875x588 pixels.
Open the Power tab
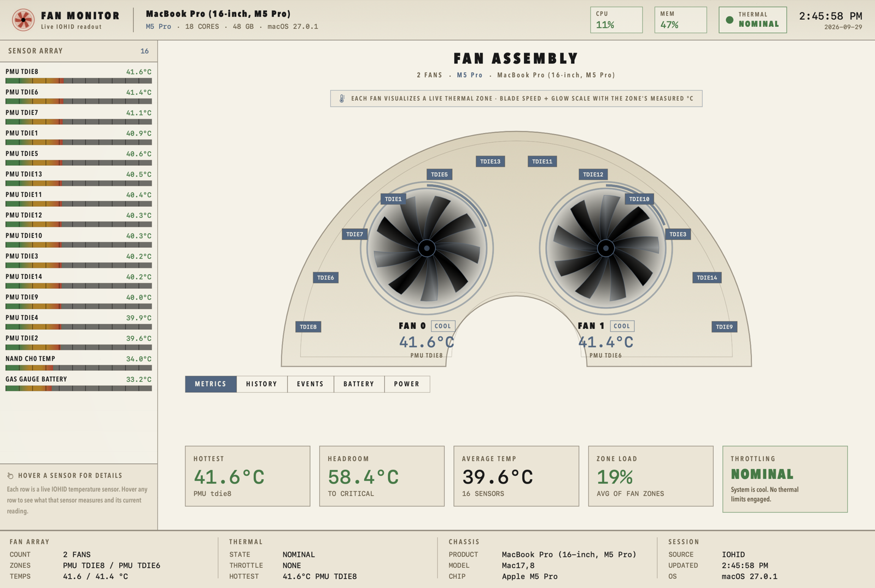[x=407, y=384]
